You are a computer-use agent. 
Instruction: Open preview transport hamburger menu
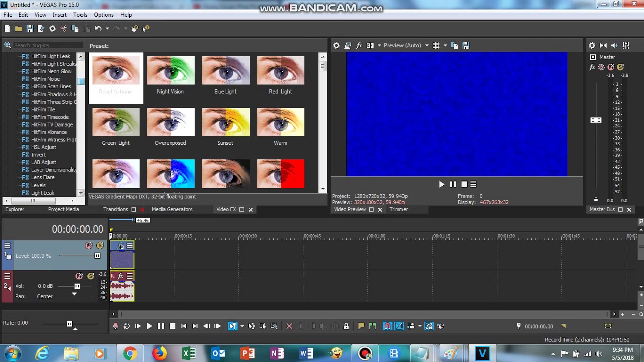click(x=473, y=185)
